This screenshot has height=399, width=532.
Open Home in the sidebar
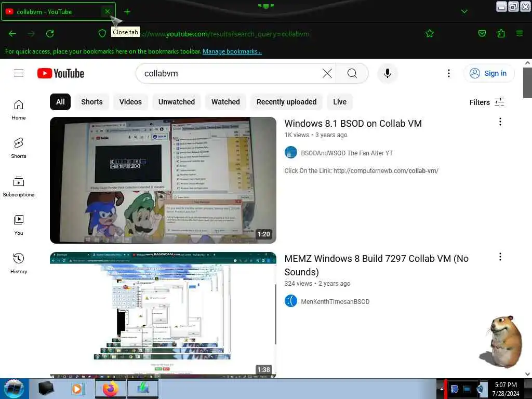[19, 110]
